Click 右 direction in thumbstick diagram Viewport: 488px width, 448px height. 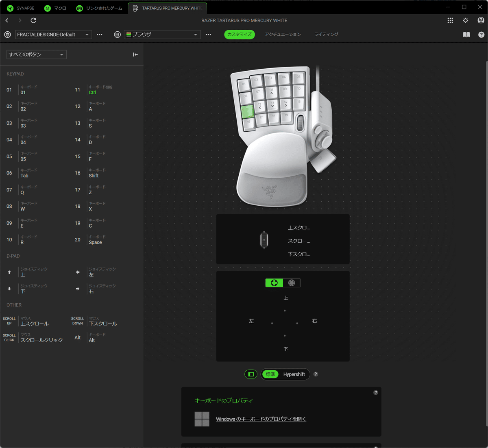pos(314,321)
